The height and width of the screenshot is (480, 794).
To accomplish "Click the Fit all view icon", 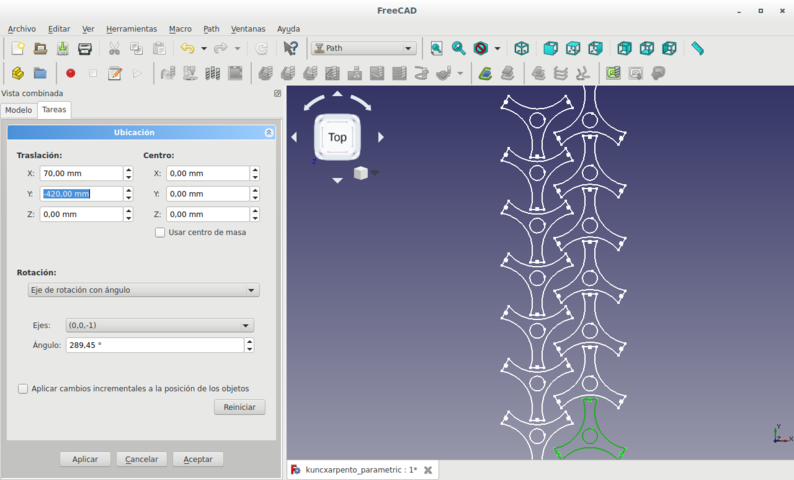I will (x=436, y=48).
